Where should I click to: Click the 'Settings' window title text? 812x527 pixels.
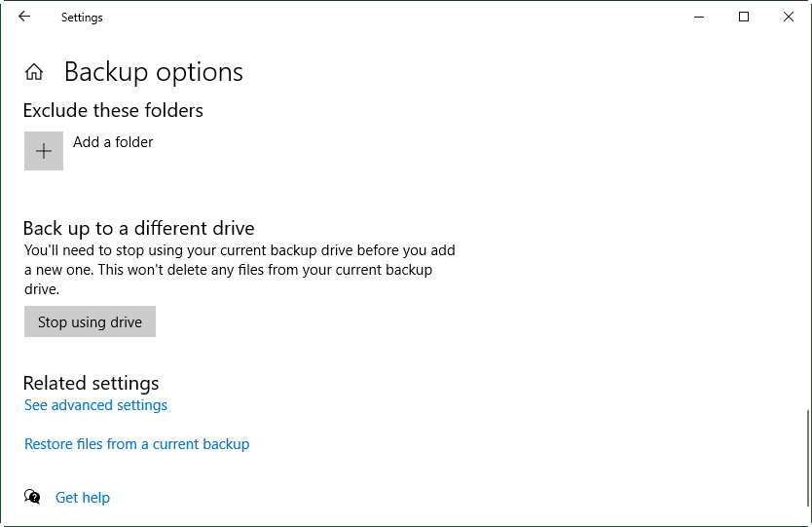coord(82,18)
